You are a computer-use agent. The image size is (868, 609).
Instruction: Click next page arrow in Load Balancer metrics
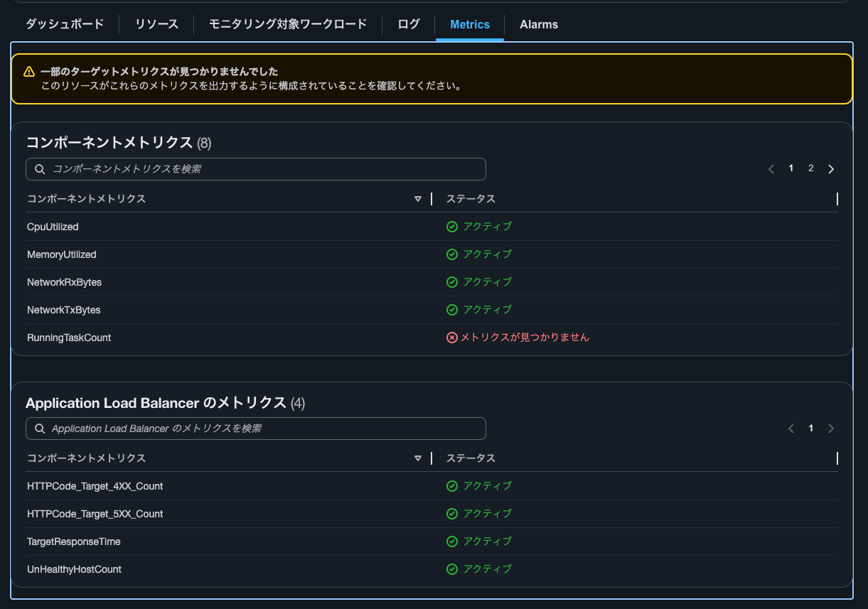click(x=831, y=429)
